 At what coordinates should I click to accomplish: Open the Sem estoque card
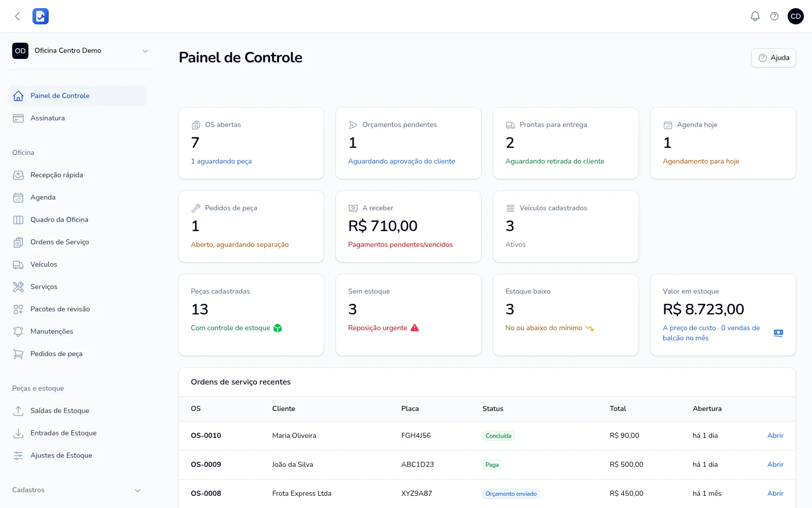[x=409, y=315]
